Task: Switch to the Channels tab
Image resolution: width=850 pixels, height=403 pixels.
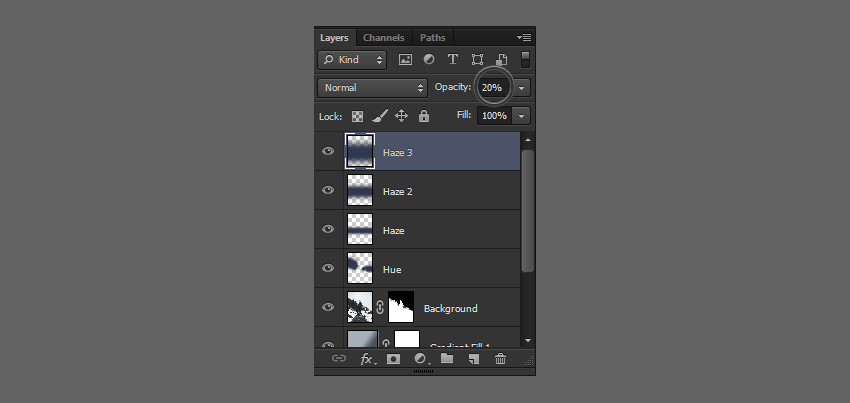Action: pyautogui.click(x=383, y=37)
